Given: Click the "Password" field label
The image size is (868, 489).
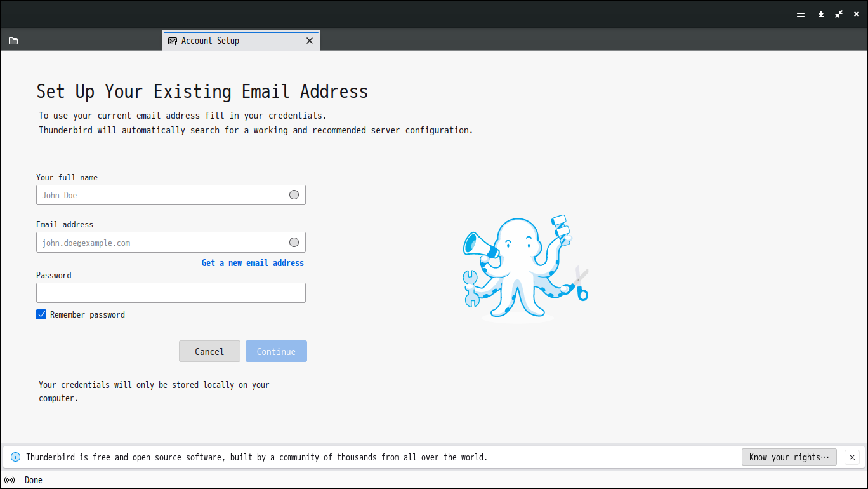Looking at the screenshot, I should (54, 276).
